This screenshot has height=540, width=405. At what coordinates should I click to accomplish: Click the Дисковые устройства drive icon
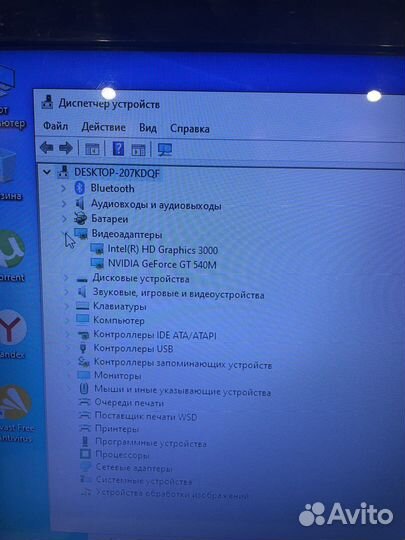pos(82,279)
